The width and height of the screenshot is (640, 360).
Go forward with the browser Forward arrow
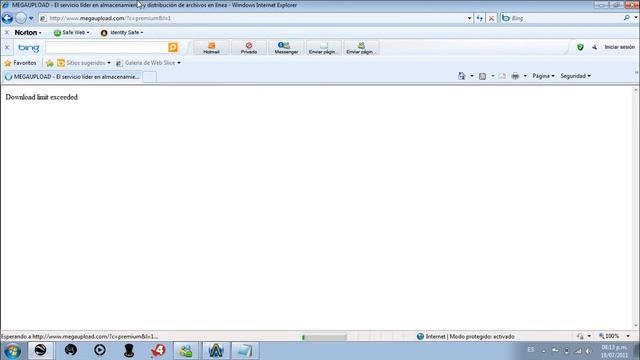(x=20, y=18)
